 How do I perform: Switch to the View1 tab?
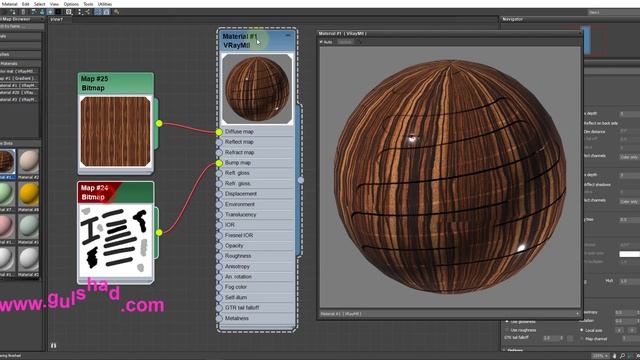(56, 19)
